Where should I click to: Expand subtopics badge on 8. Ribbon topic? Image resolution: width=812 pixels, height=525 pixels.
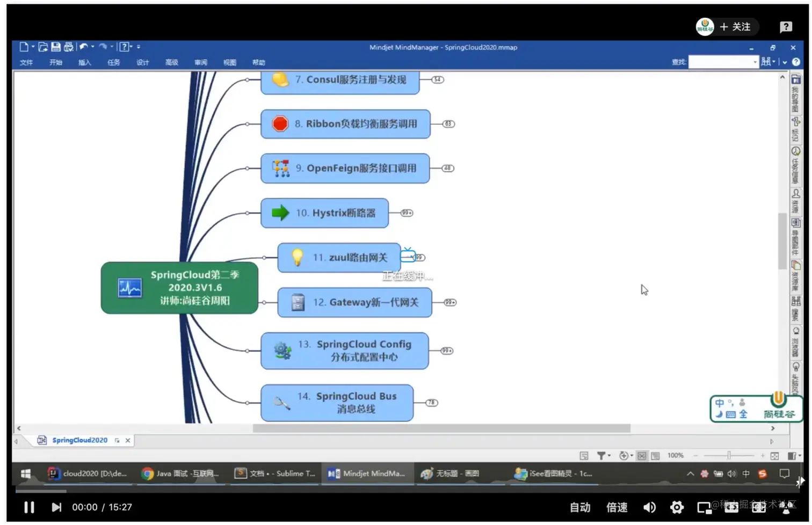pos(448,124)
